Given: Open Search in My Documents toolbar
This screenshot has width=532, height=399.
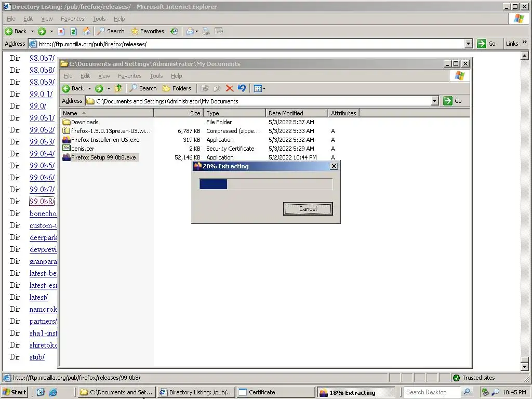Looking at the screenshot, I should pyautogui.click(x=143, y=88).
